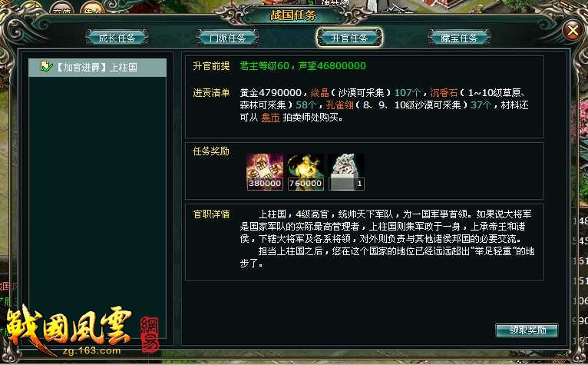
Task: Click the 沉香石 material name
Action: tap(444, 92)
